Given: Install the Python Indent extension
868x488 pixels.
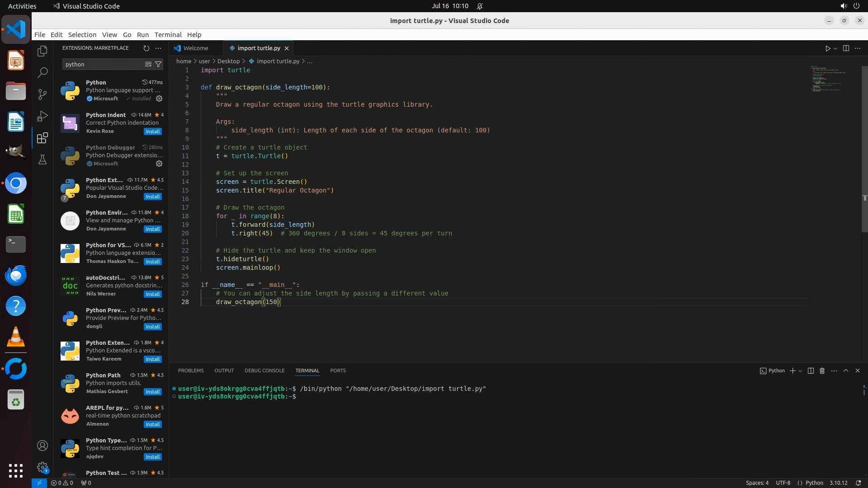Looking at the screenshot, I should pyautogui.click(x=152, y=131).
